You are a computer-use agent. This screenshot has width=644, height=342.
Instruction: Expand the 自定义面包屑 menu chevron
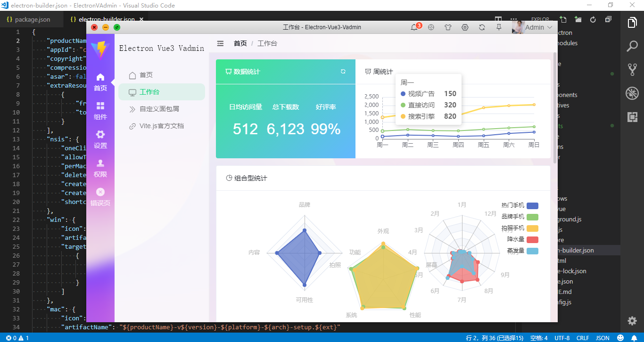[x=133, y=109]
